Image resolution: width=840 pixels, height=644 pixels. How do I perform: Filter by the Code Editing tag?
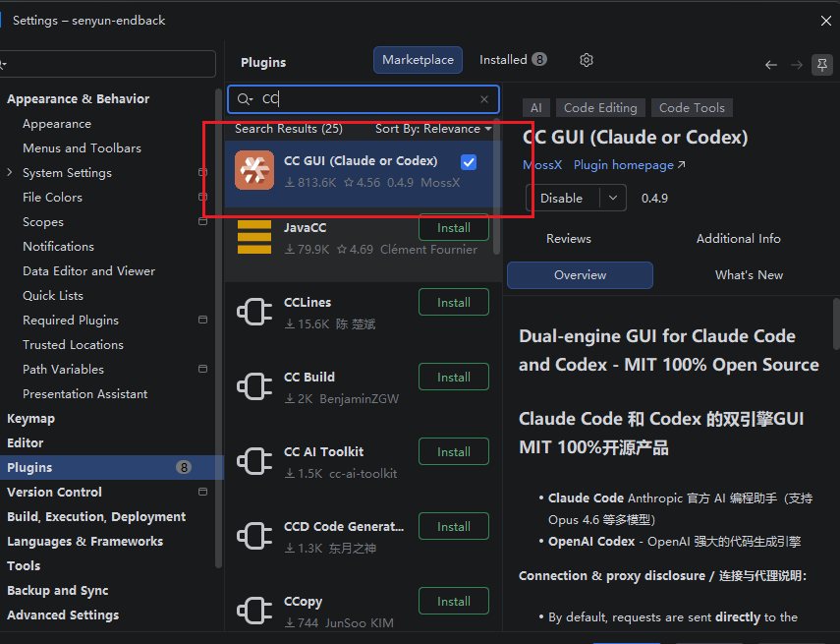pos(600,108)
